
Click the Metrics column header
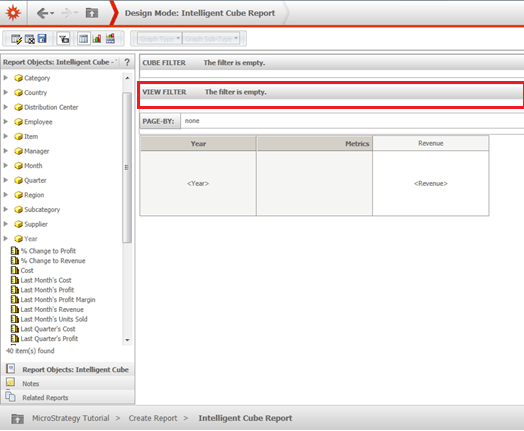314,144
